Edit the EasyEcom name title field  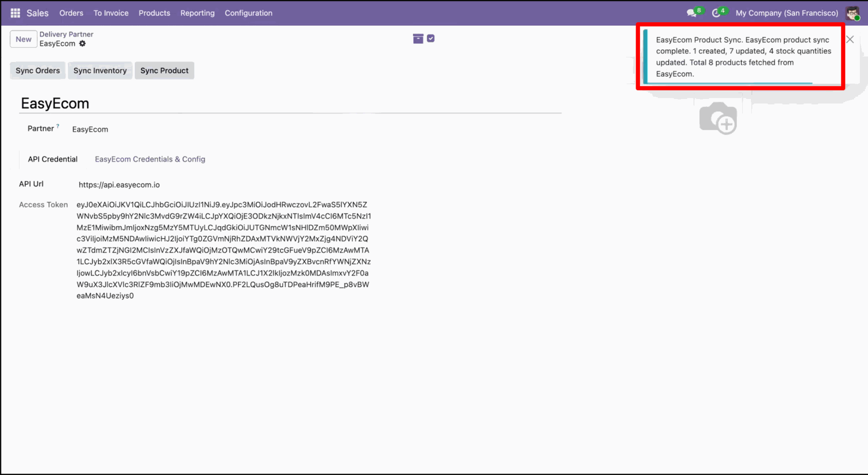pos(291,103)
